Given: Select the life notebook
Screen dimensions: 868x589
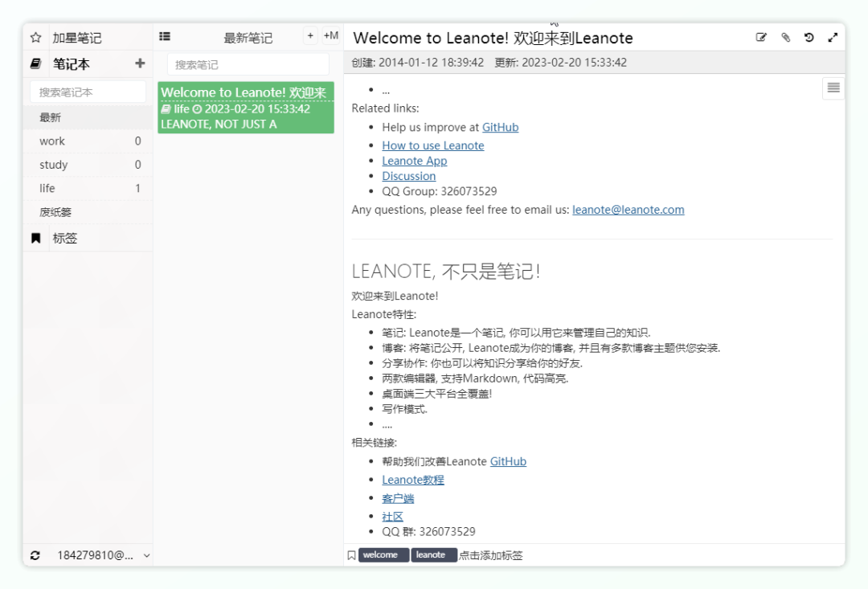Looking at the screenshot, I should [x=88, y=188].
